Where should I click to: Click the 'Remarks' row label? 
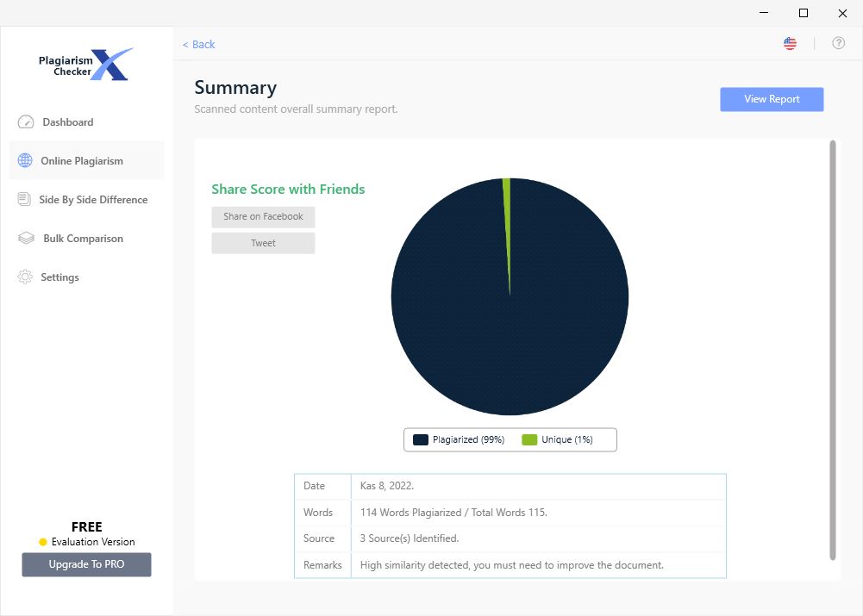pyautogui.click(x=322, y=565)
